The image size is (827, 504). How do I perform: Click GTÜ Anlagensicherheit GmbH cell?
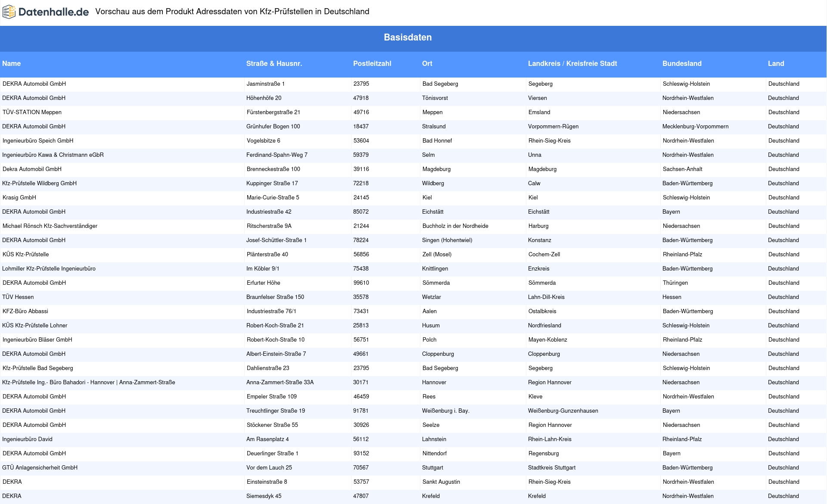[x=40, y=467]
